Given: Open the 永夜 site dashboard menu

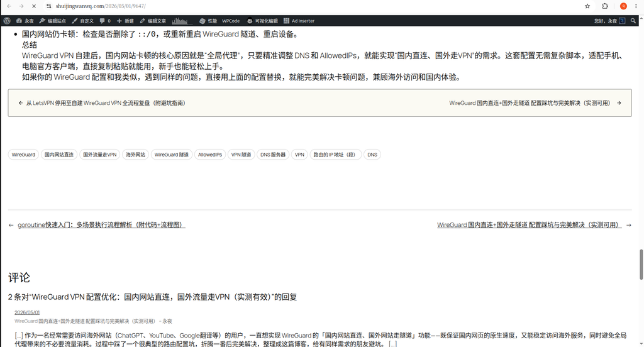Looking at the screenshot, I should pos(25,21).
